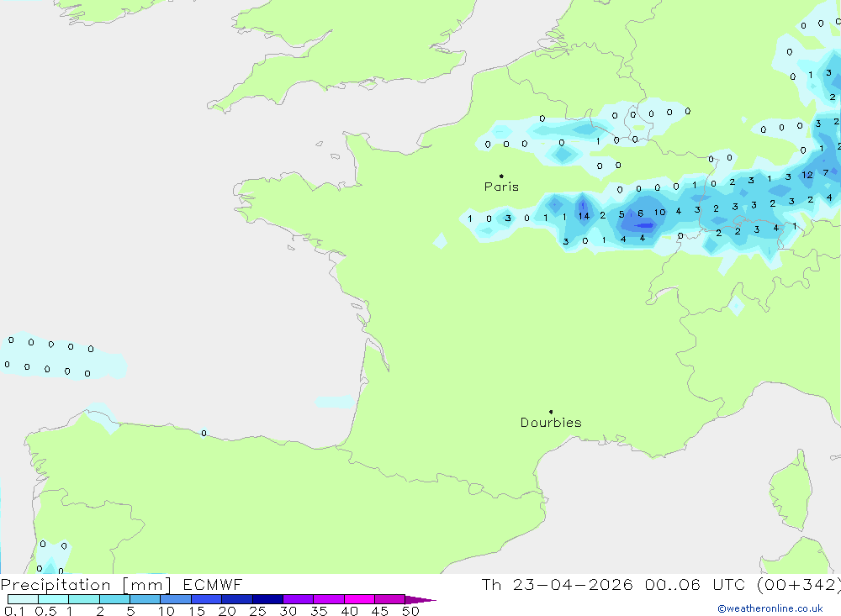Viewport: 841px width, 616px height.
Task: Click the 0.1 legend scale number
Action: 14,611
